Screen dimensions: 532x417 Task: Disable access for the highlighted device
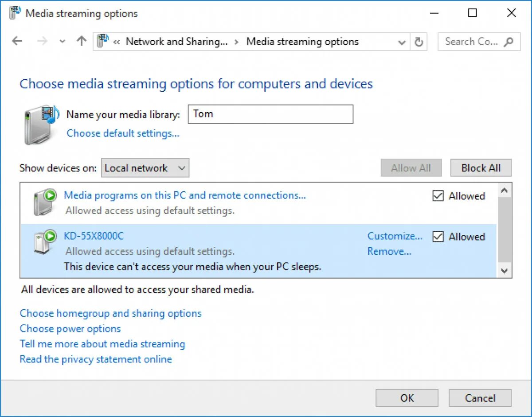[x=438, y=236]
